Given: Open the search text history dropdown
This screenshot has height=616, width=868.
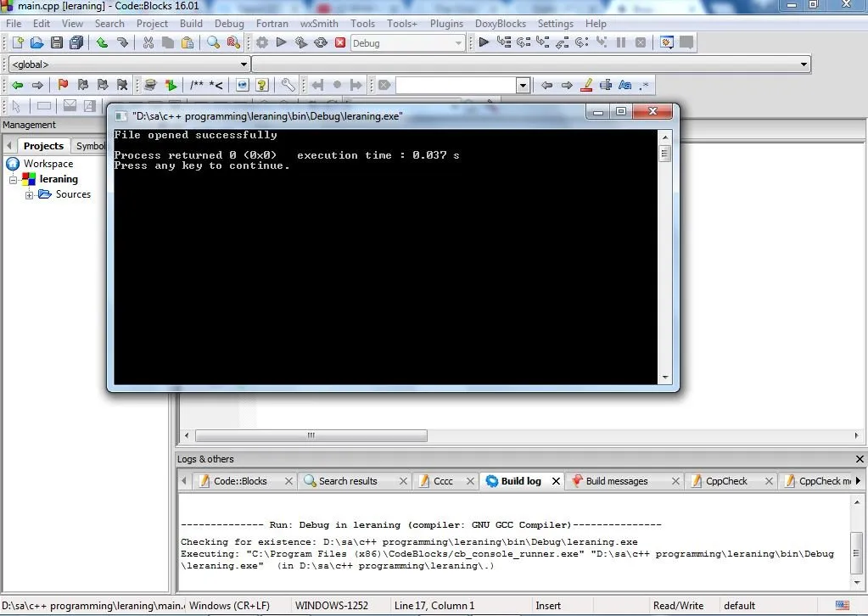Looking at the screenshot, I should pos(523,85).
